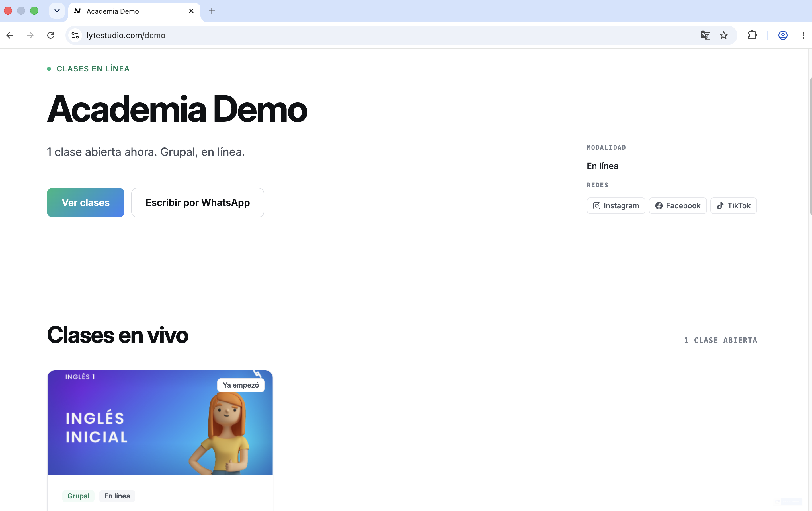Click Escribir por WhatsApp button
The height and width of the screenshot is (511, 812).
[198, 202]
